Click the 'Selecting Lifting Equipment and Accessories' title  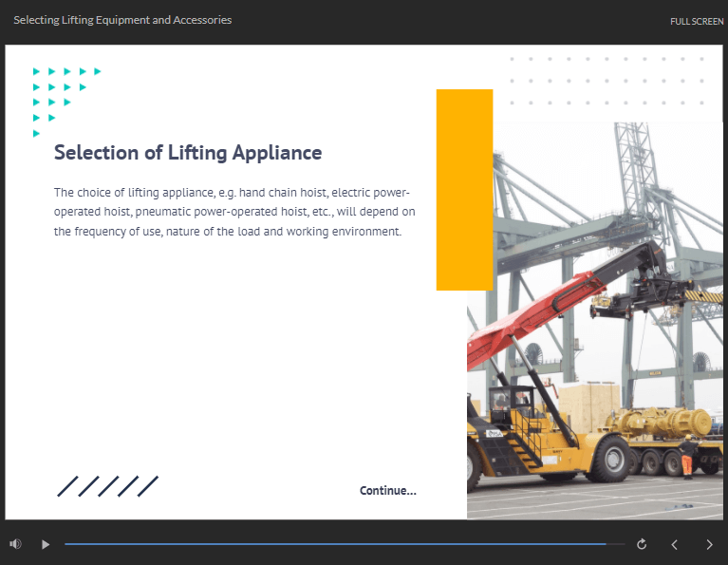click(x=122, y=20)
